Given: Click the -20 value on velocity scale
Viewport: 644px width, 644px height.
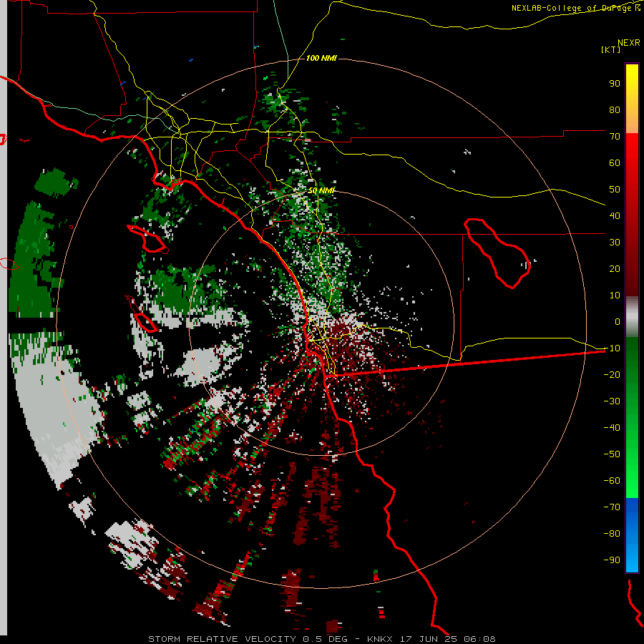Looking at the screenshot, I should pos(612,374).
